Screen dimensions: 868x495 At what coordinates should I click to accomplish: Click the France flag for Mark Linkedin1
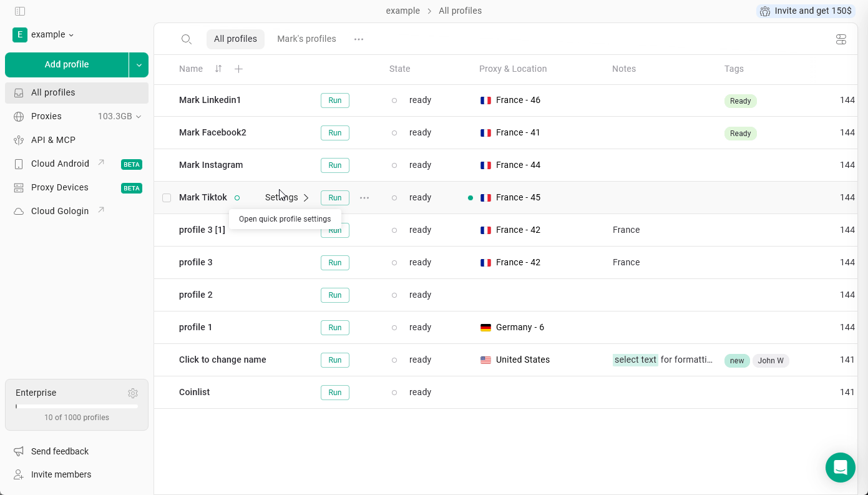click(x=485, y=100)
